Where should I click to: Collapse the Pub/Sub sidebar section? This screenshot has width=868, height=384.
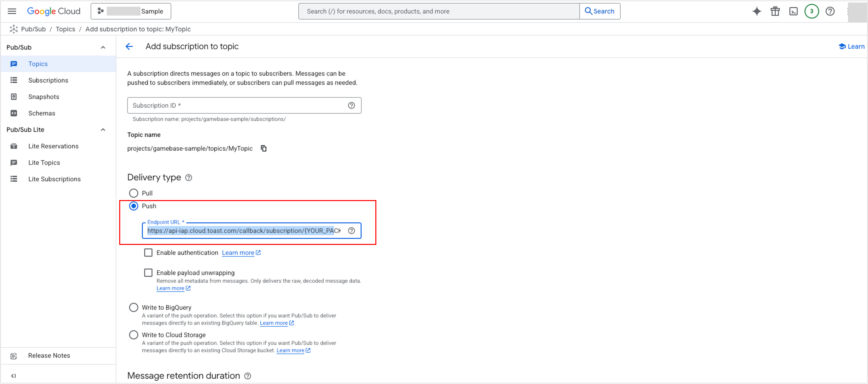tap(103, 47)
